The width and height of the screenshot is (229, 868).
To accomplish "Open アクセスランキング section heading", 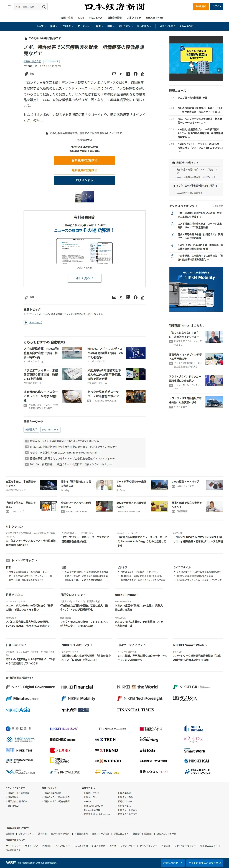I will pyautogui.click(x=183, y=206).
